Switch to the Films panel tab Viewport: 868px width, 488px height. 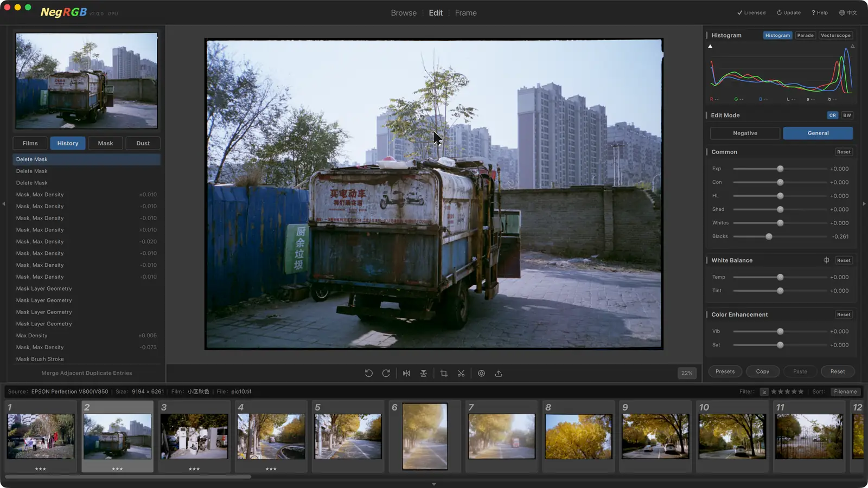(x=30, y=143)
